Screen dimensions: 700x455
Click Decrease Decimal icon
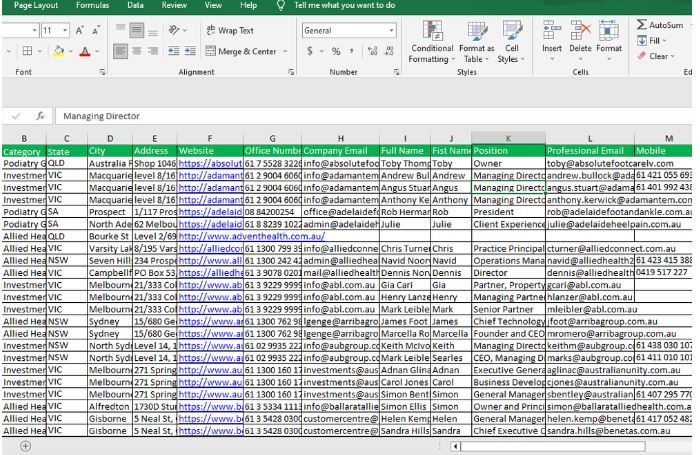point(389,51)
